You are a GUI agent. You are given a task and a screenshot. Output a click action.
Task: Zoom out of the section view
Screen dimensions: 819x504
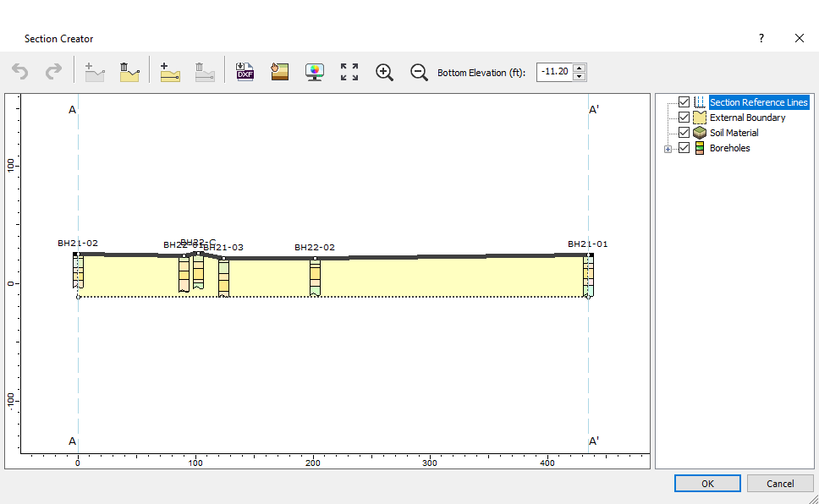(x=418, y=72)
